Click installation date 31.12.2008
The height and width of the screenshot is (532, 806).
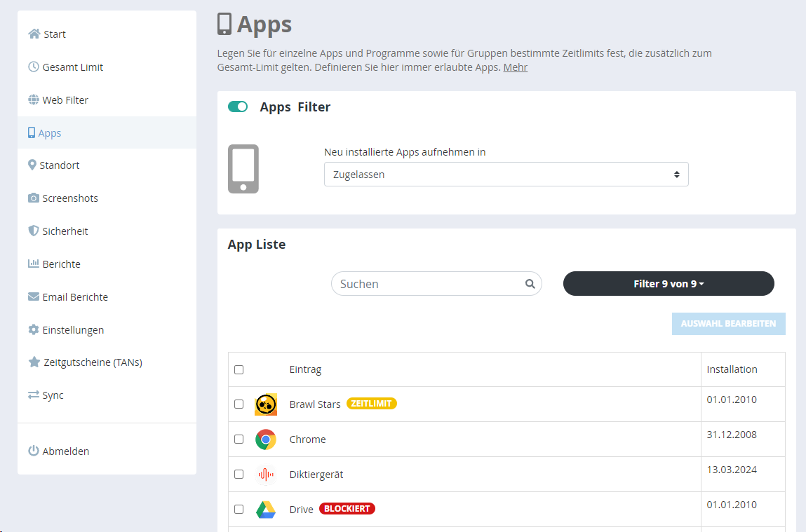[732, 435]
